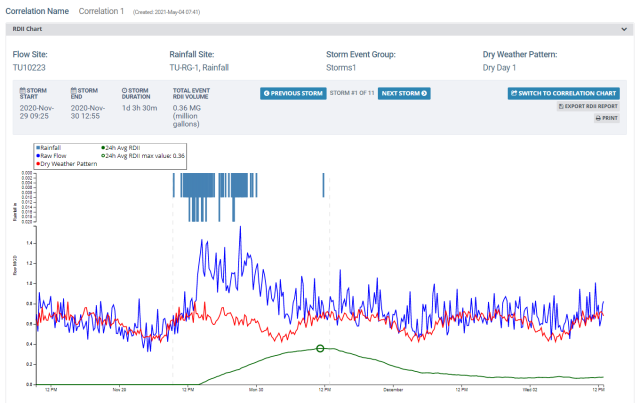Advance to the next storm
640x403 pixels.
(x=404, y=94)
